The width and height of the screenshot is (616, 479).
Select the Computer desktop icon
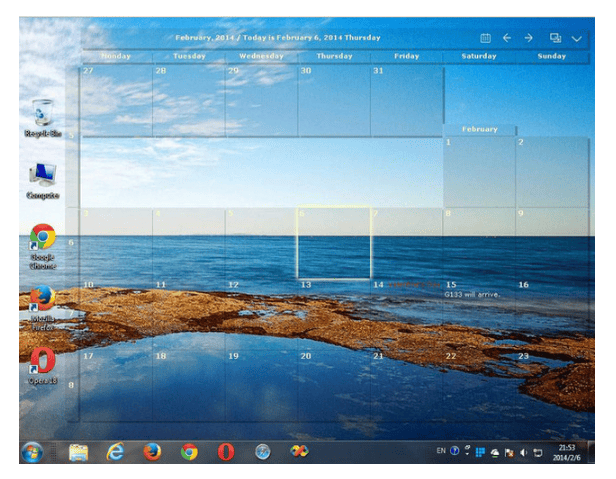(x=43, y=181)
